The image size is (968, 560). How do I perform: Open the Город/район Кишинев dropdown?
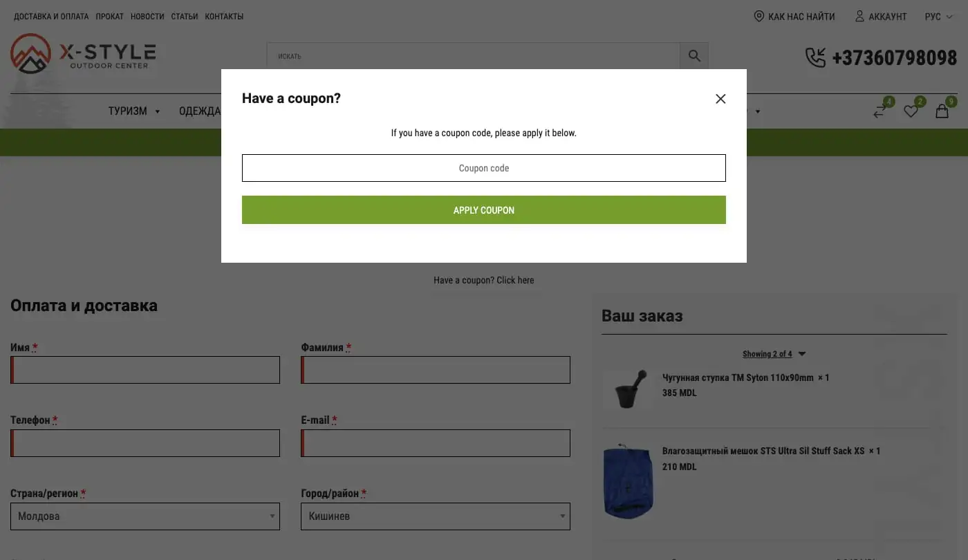436,516
